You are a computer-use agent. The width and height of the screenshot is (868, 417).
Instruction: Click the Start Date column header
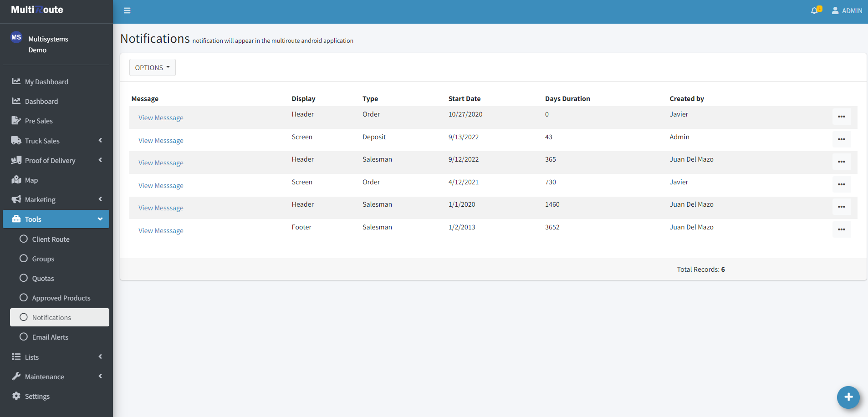tap(464, 99)
